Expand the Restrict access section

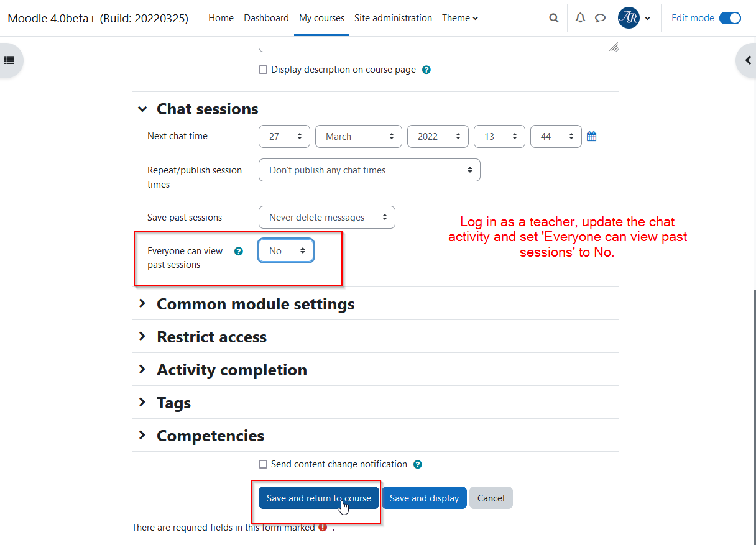[202, 337]
